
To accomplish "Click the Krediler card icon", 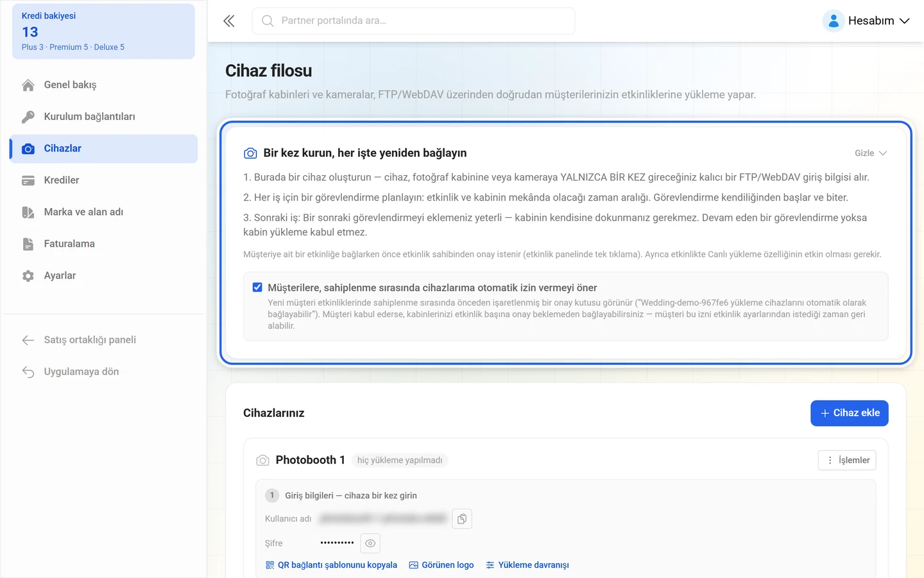I will tap(28, 180).
